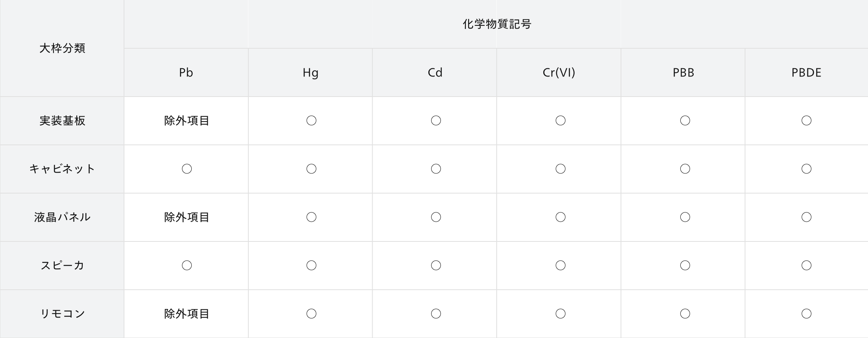This screenshot has width=868, height=338.
Task: Select the PBB column header
Action: click(683, 72)
